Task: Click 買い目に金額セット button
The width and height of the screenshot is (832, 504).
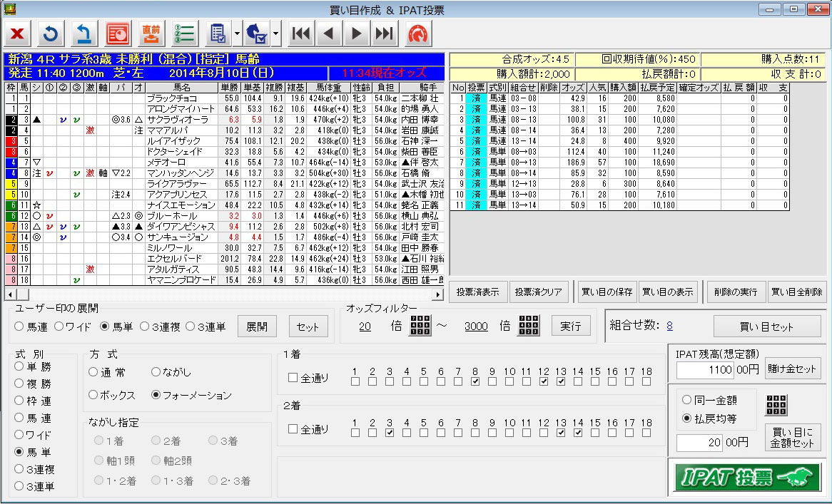Action: (792, 438)
